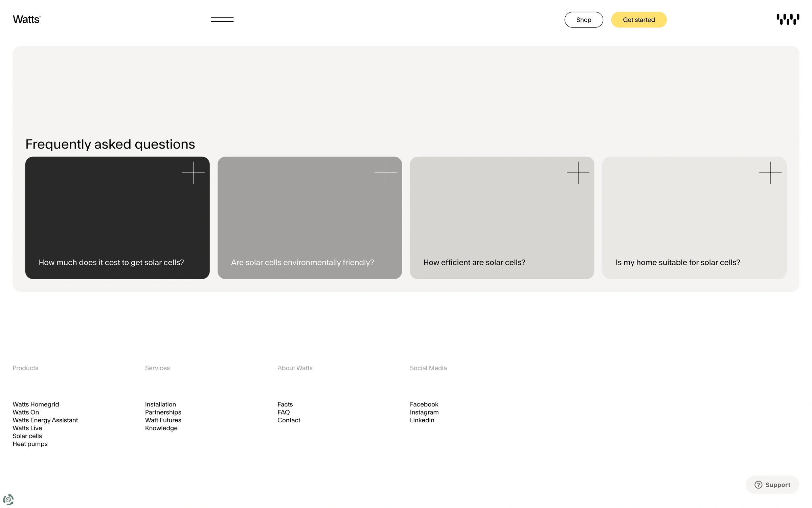Expand the plus on environmentally friendly question

point(386,173)
